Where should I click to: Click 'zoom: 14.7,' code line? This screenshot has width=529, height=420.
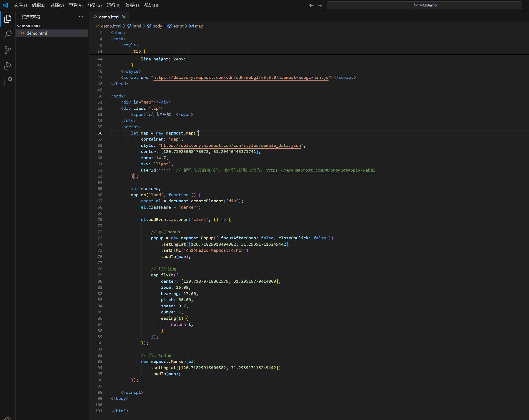[x=154, y=158]
